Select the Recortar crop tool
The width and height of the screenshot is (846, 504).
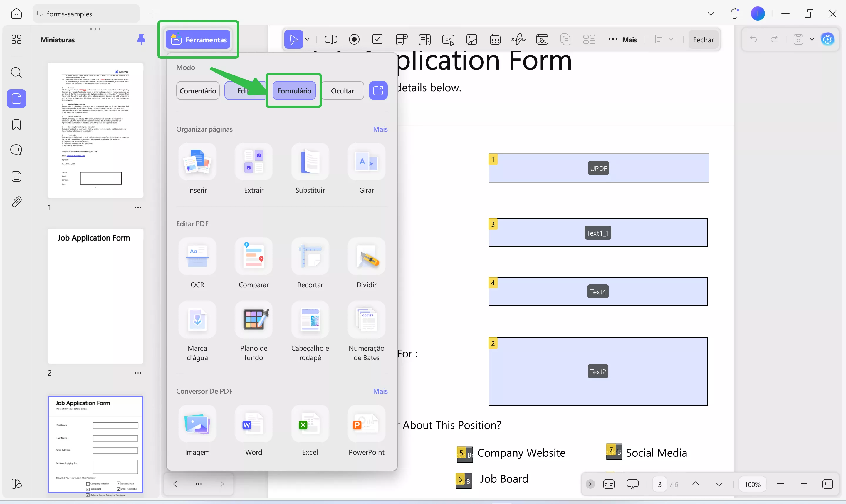[x=310, y=256]
